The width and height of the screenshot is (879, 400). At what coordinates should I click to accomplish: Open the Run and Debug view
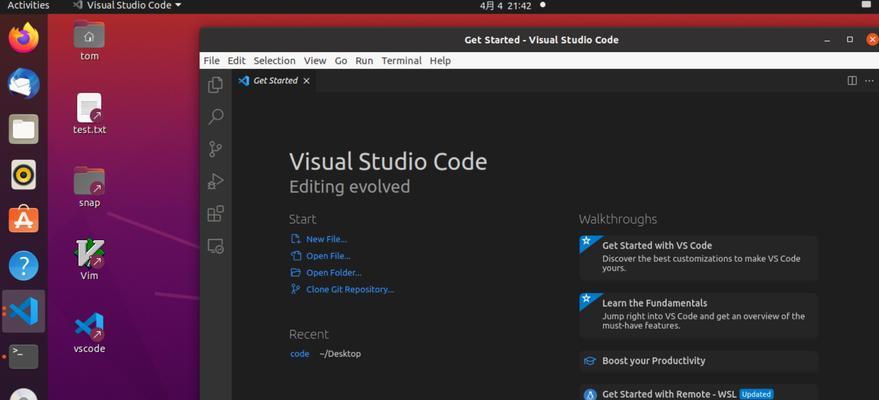215,182
